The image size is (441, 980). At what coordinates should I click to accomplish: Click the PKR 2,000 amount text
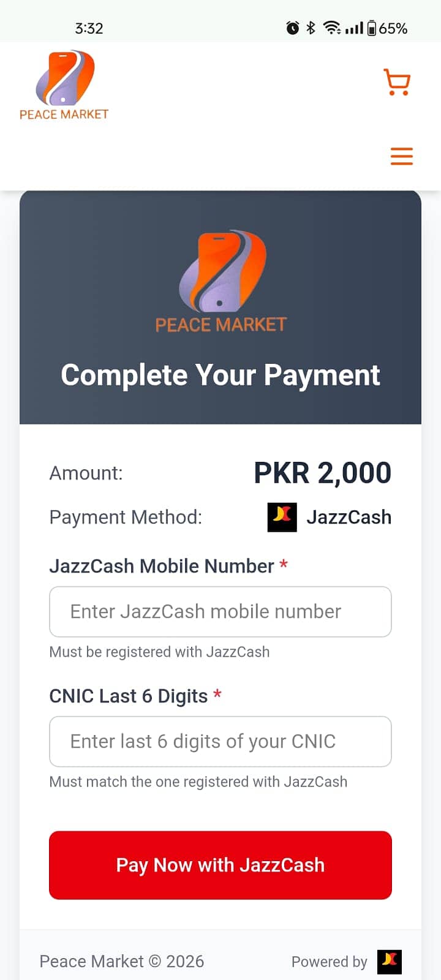click(x=323, y=473)
